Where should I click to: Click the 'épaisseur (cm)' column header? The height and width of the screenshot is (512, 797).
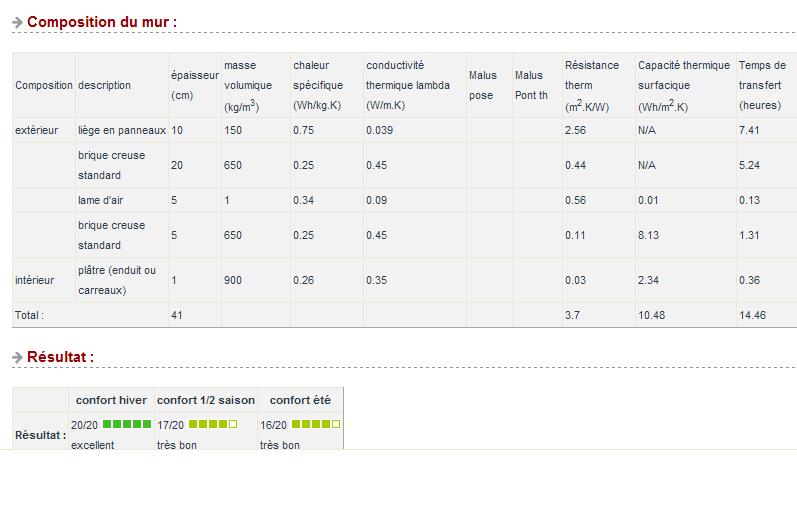[195, 85]
